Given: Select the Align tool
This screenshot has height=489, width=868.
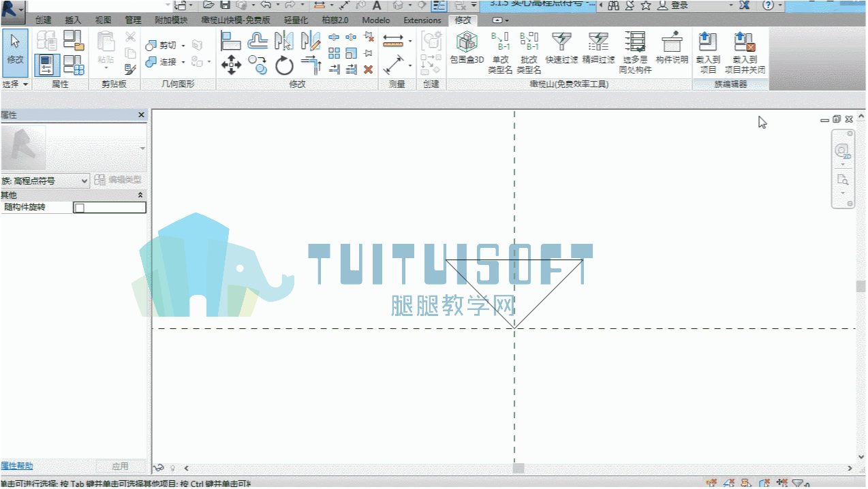Looking at the screenshot, I should coord(232,41).
